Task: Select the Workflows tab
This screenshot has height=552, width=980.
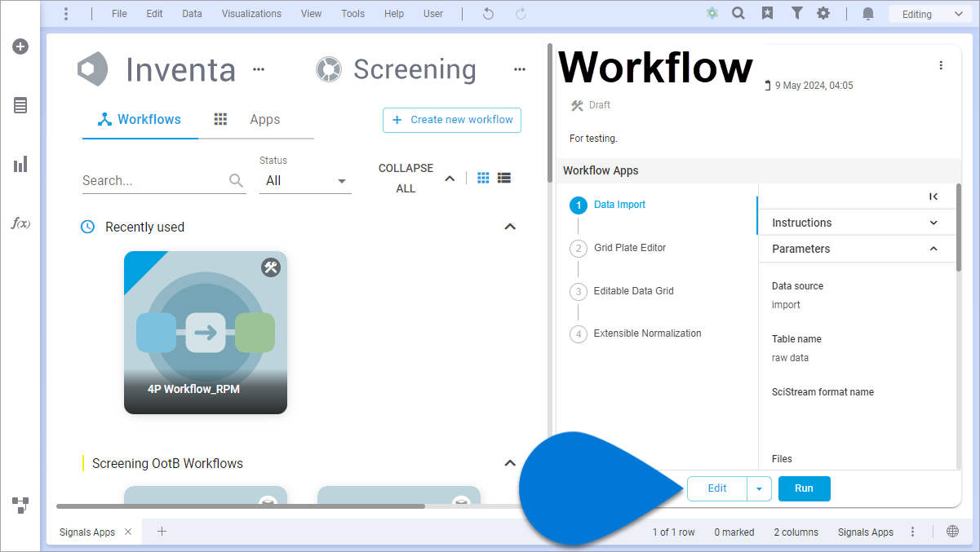Action: pyautogui.click(x=140, y=120)
